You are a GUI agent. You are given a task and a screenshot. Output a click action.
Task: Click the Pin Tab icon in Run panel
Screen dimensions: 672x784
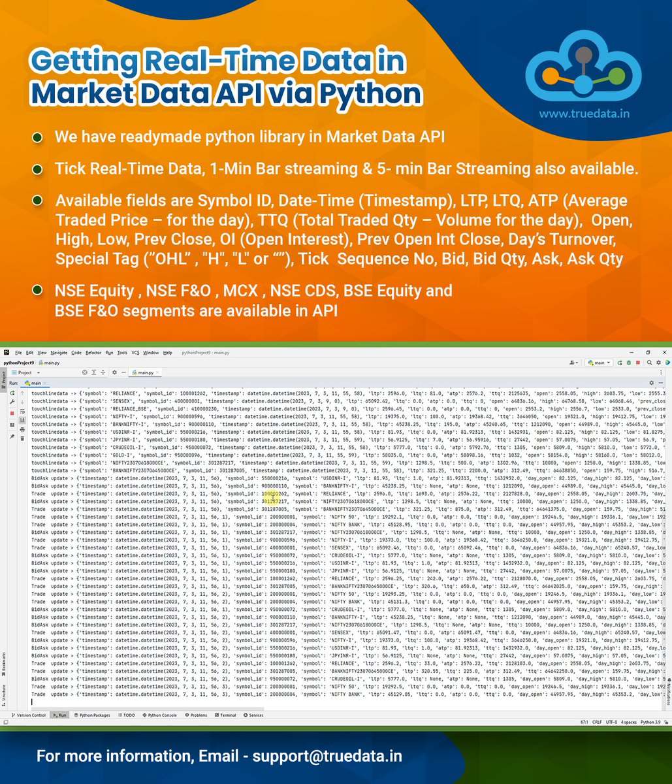(x=12, y=436)
